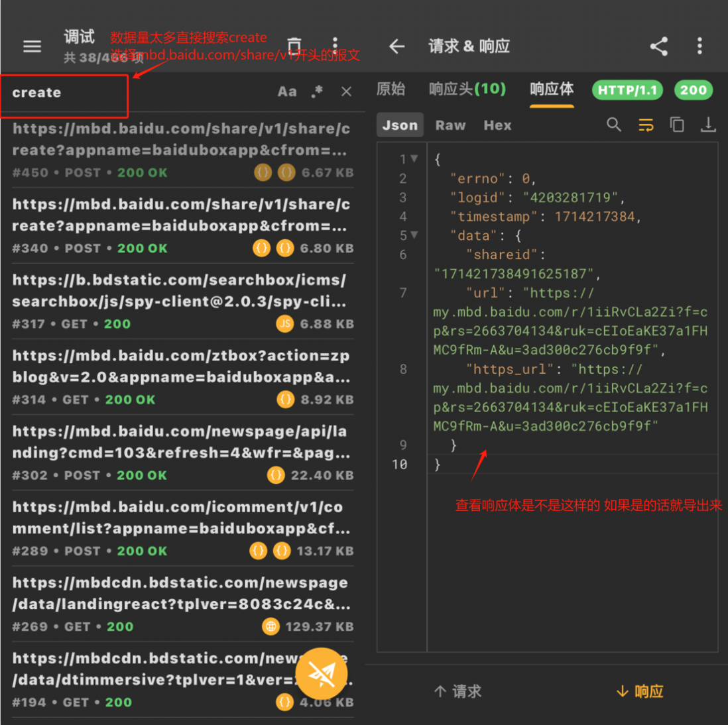Click the shareid value in JSON
Viewport: 728px width, 725px height.
[x=513, y=274]
